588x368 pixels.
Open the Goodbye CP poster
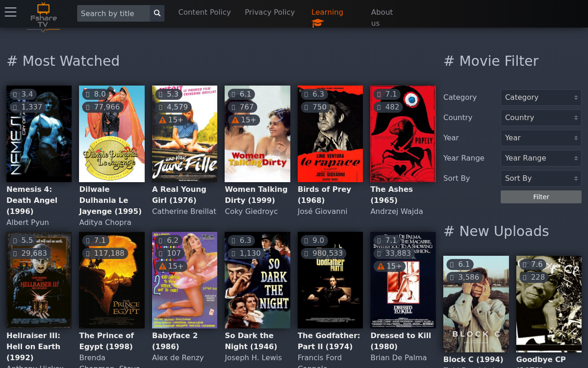pyautogui.click(x=549, y=304)
